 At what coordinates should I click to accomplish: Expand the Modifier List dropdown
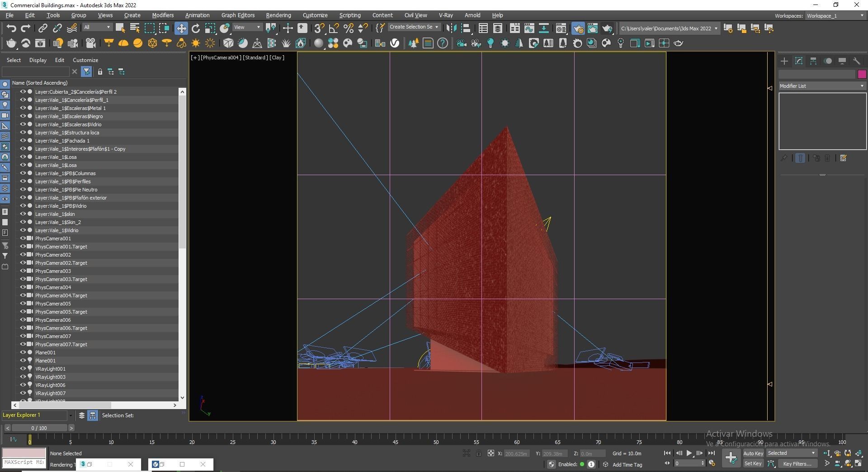tap(822, 86)
